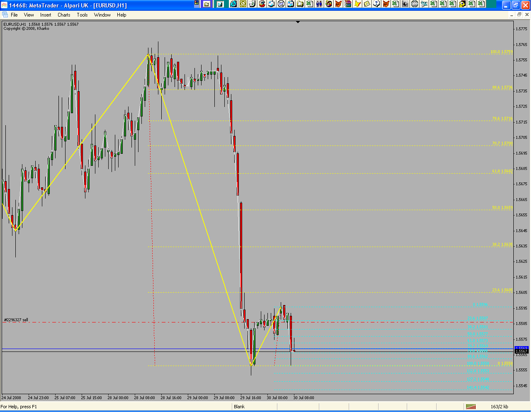Launch the Internet Explorer icon in top bar
The image size is (532, 412).
tap(233, 4)
